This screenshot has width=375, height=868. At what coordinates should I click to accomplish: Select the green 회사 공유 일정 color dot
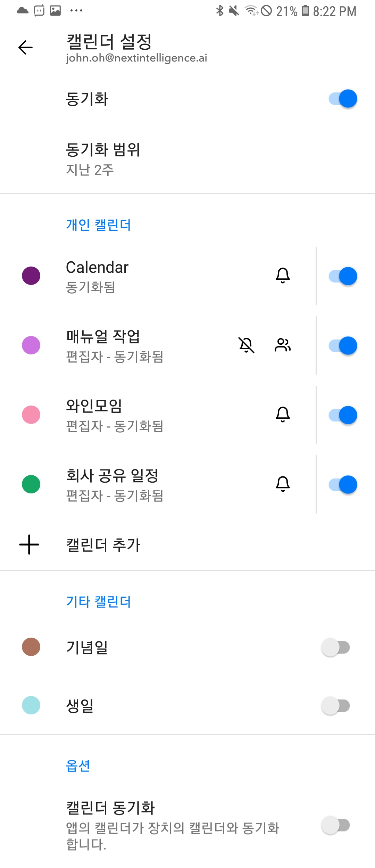(x=31, y=484)
